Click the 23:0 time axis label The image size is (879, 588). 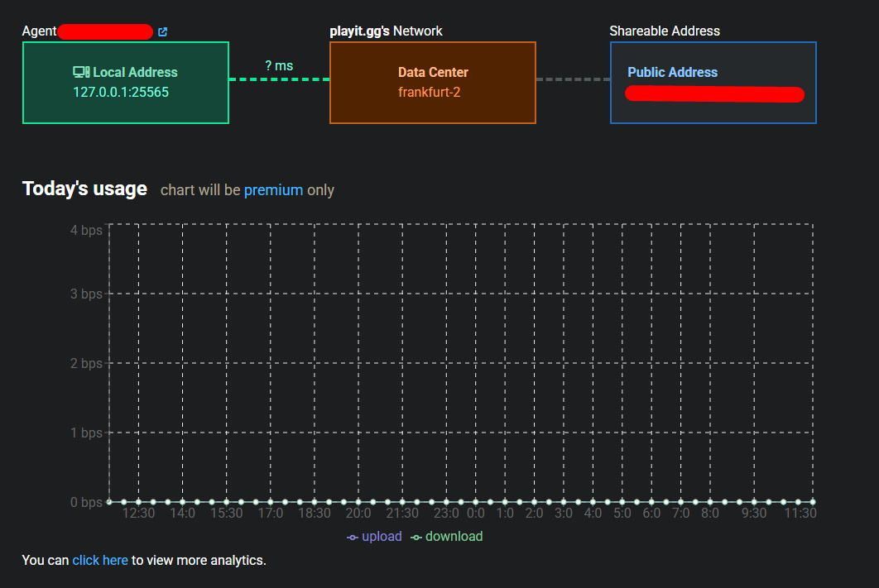click(446, 514)
